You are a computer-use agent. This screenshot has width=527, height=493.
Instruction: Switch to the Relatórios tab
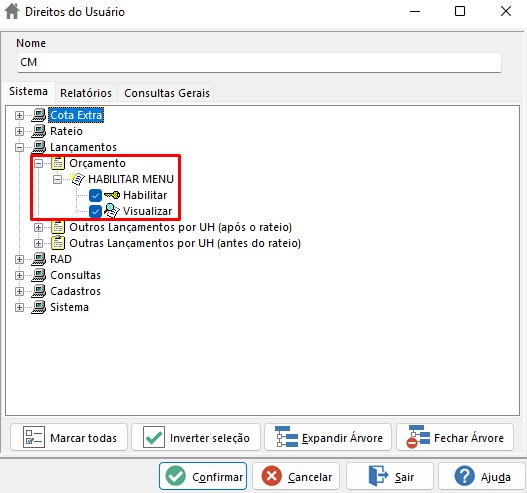coord(86,93)
